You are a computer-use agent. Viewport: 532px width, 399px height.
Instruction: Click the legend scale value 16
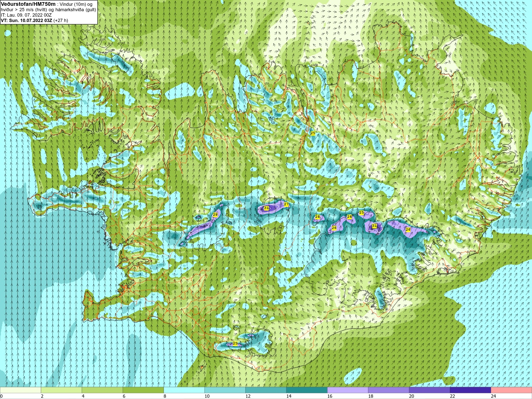tap(330, 396)
